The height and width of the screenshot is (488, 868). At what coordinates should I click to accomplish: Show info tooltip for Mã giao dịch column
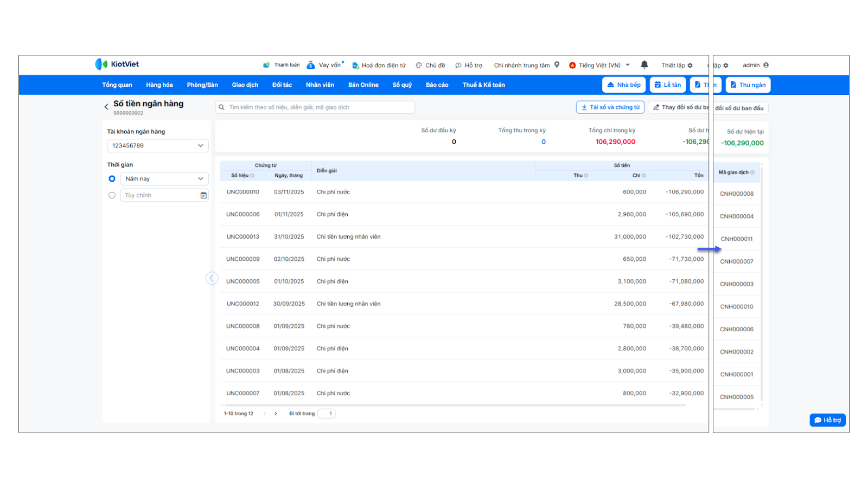click(752, 172)
